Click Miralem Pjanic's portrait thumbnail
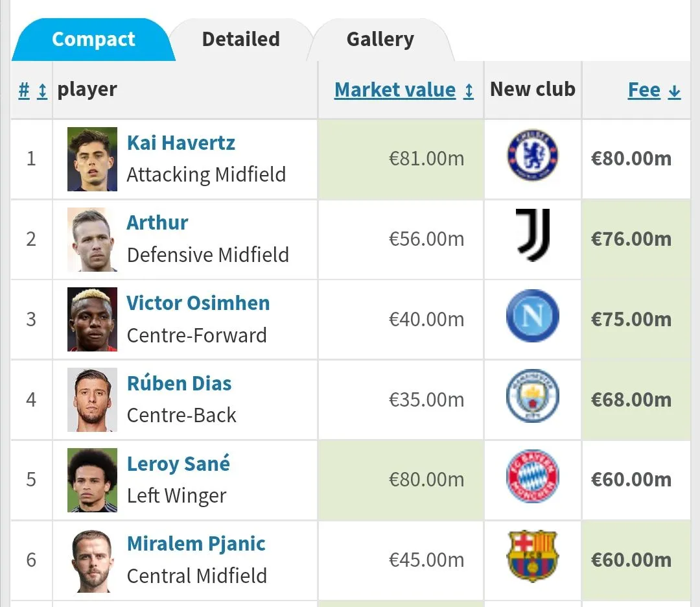Viewport: 700px width, 607px height. [x=92, y=560]
